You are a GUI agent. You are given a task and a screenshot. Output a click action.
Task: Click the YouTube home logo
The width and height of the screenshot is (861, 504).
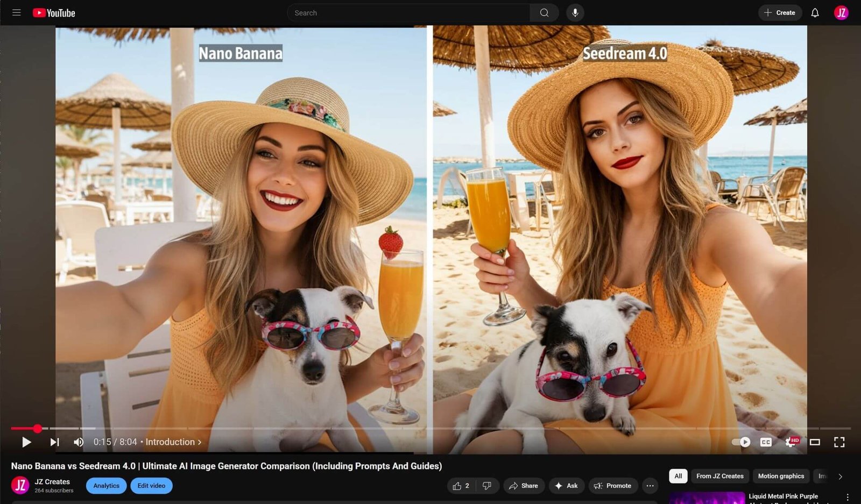(x=54, y=13)
